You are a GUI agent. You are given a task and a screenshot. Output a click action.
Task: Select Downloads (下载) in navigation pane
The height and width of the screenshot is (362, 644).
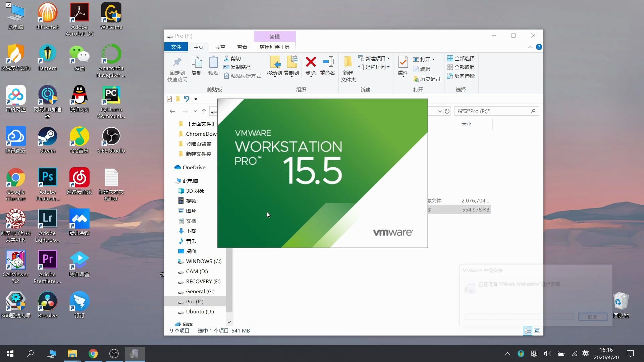tap(187, 231)
